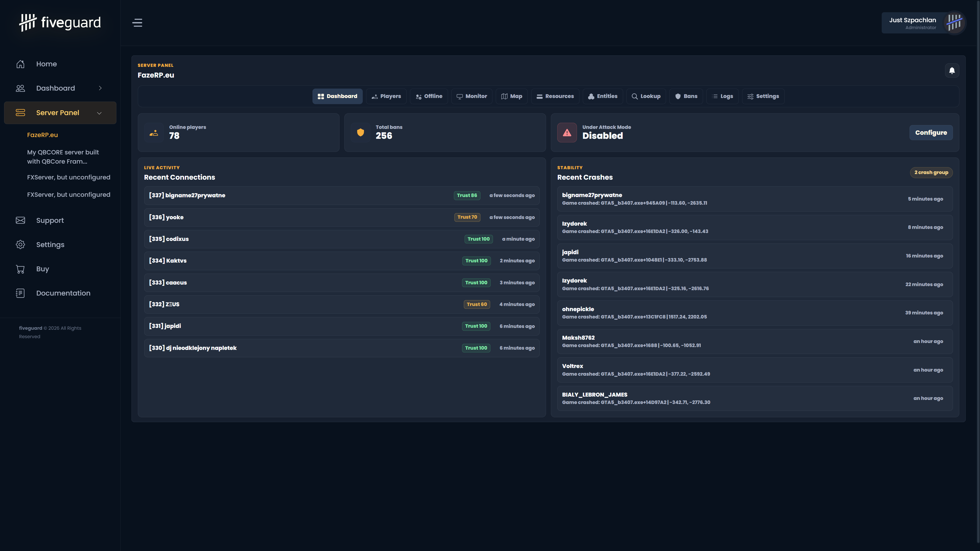The width and height of the screenshot is (980, 551).
Task: Open connection [330] dj nieodklejony napletek
Action: pos(342,348)
